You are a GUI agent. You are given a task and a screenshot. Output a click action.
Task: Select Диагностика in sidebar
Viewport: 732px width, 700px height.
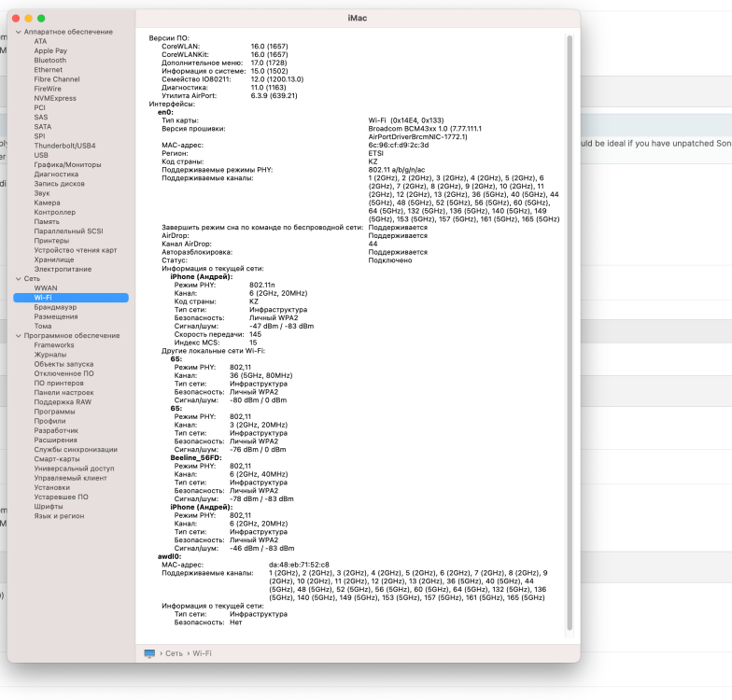point(56,174)
